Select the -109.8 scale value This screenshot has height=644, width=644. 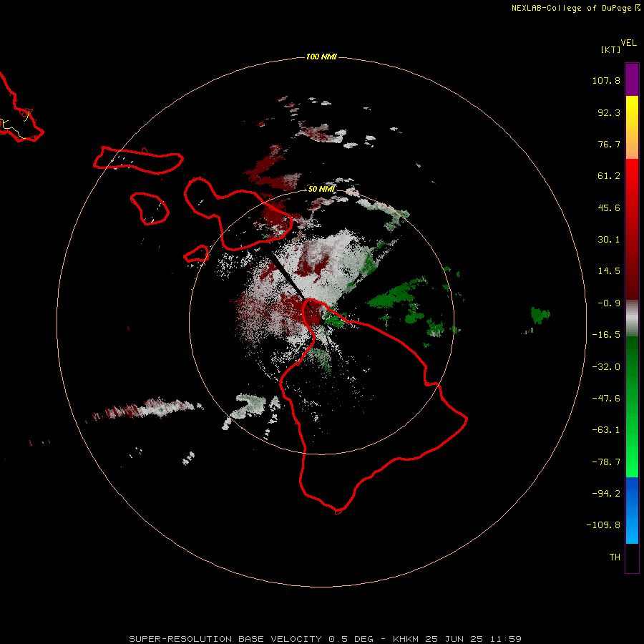pyautogui.click(x=603, y=525)
